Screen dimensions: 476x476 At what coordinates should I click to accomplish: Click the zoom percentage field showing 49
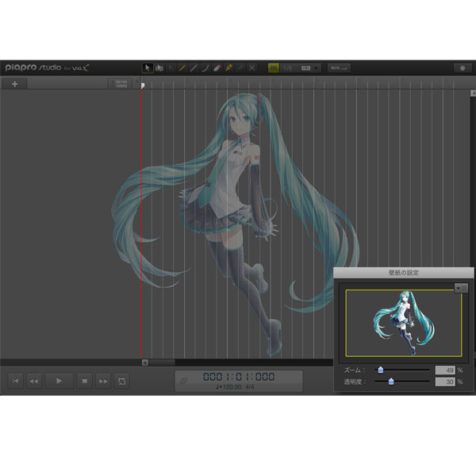tap(445, 370)
